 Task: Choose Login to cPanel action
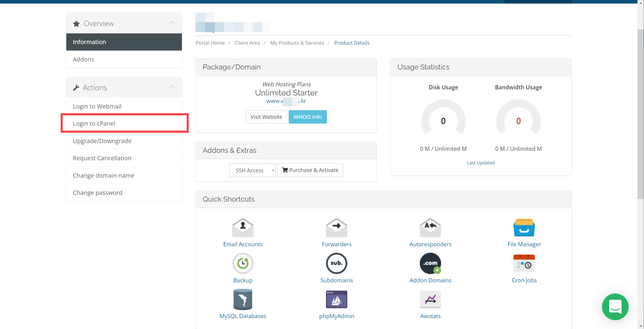click(x=94, y=124)
